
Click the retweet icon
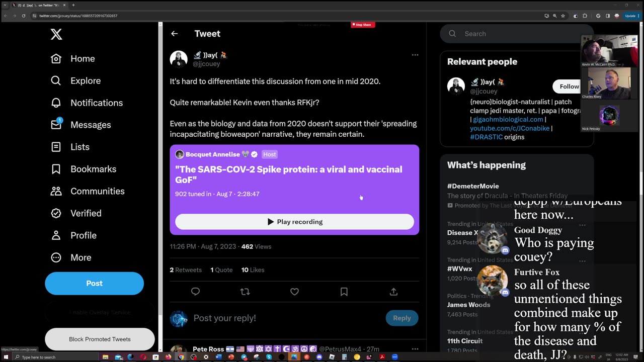pyautogui.click(x=245, y=292)
